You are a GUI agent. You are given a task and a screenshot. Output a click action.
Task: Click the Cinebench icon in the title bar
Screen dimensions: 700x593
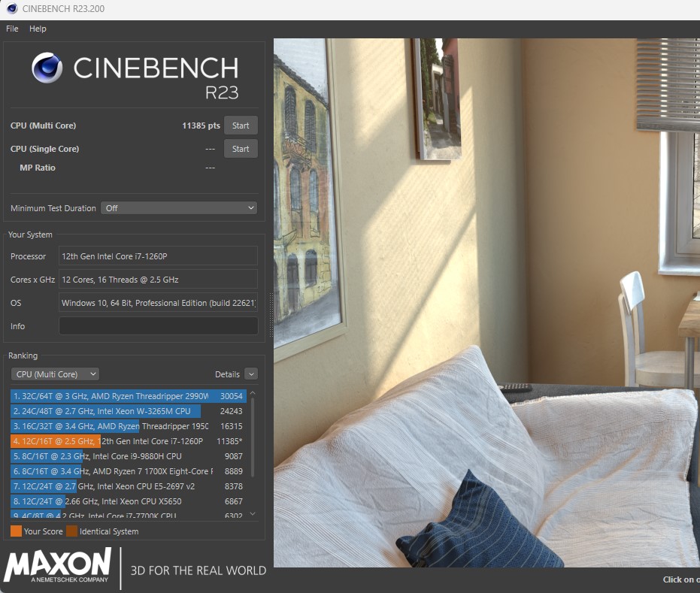[x=12, y=8]
